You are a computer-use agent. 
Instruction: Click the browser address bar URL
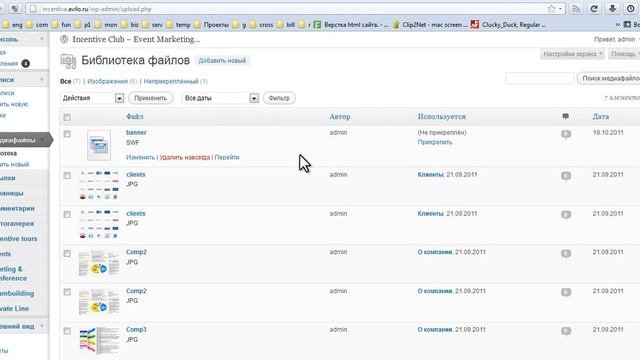click(x=96, y=9)
